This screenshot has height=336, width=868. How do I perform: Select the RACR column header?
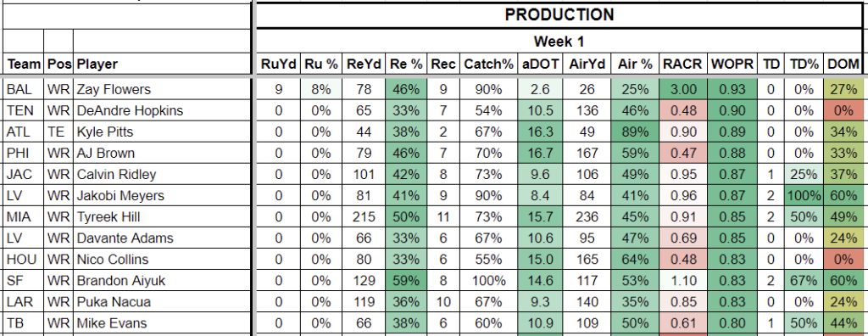coord(683,64)
